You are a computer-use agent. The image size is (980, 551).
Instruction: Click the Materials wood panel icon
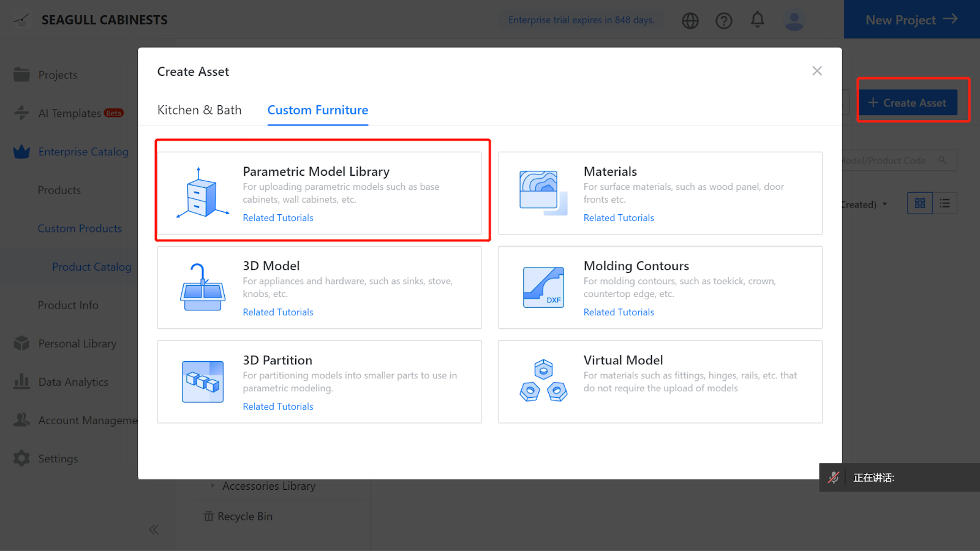pos(543,193)
